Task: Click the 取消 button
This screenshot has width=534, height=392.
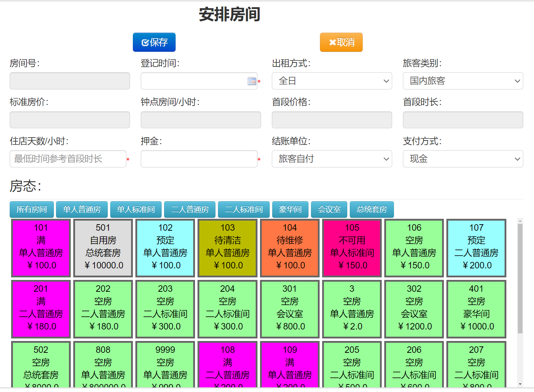Action: 341,42
